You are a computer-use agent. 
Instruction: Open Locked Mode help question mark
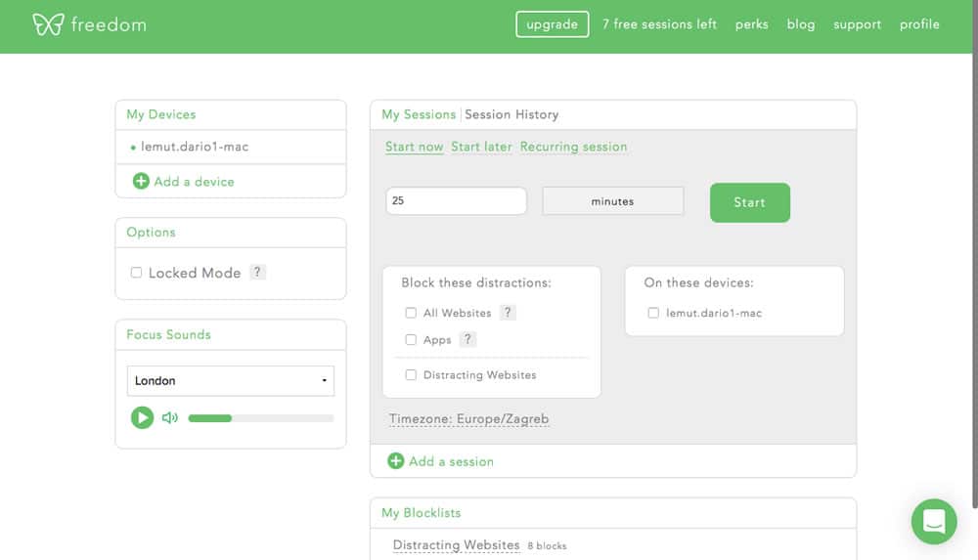tap(257, 272)
